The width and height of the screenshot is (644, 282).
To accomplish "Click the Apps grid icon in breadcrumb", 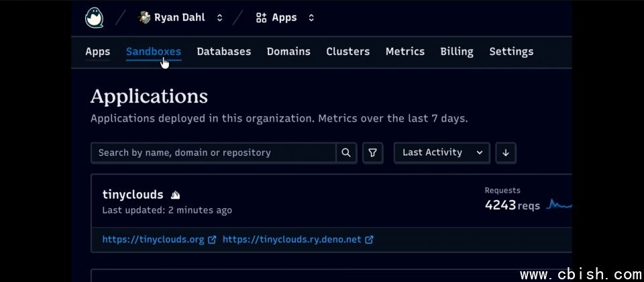I will pos(262,18).
